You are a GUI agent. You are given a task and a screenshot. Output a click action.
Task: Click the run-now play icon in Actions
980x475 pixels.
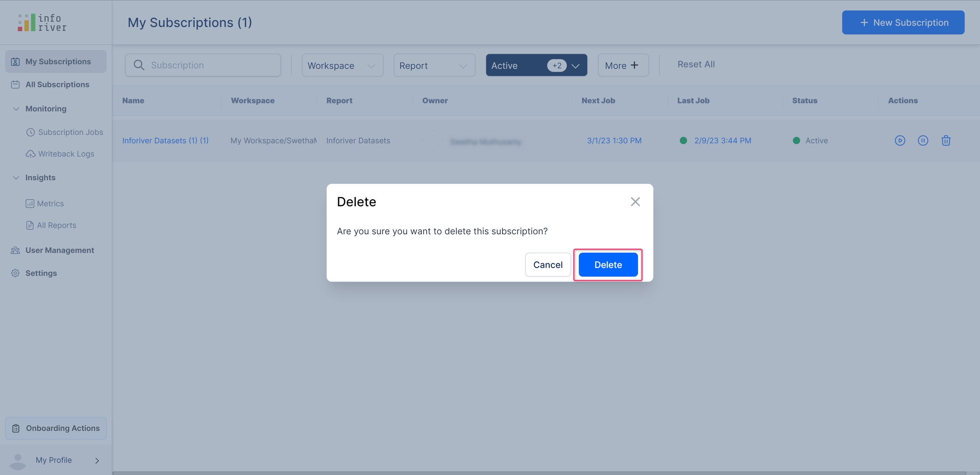900,140
